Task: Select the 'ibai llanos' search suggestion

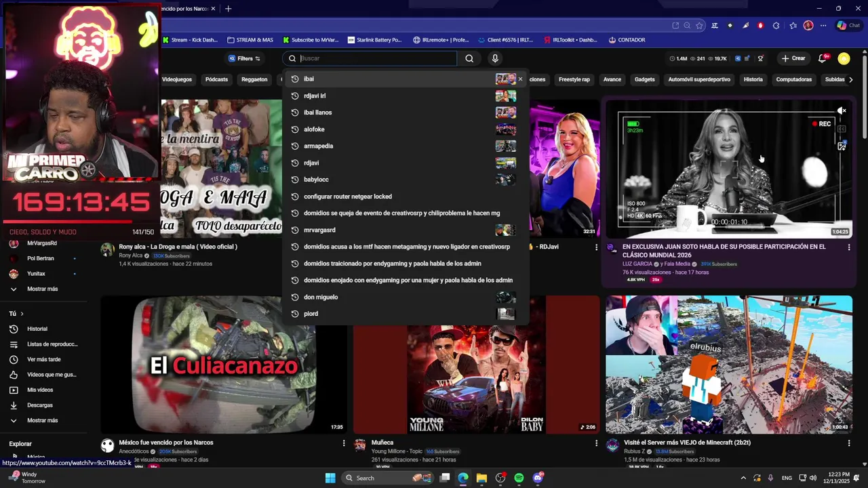Action: (x=405, y=113)
